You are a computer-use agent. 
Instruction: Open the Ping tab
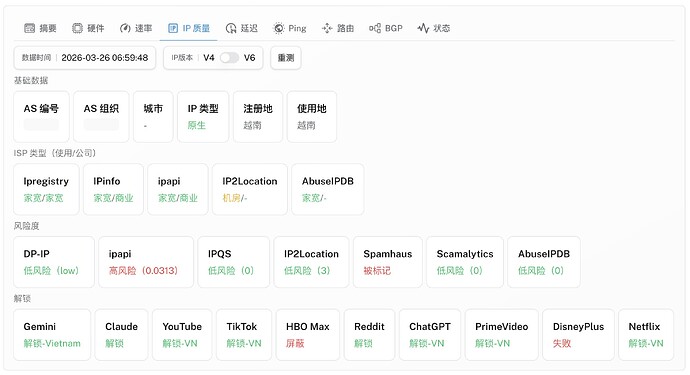point(290,28)
